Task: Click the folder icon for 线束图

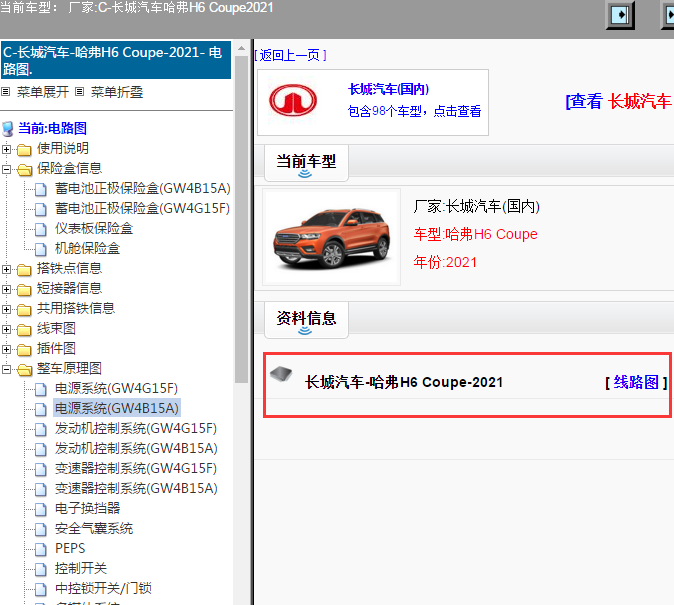Action: point(24,330)
